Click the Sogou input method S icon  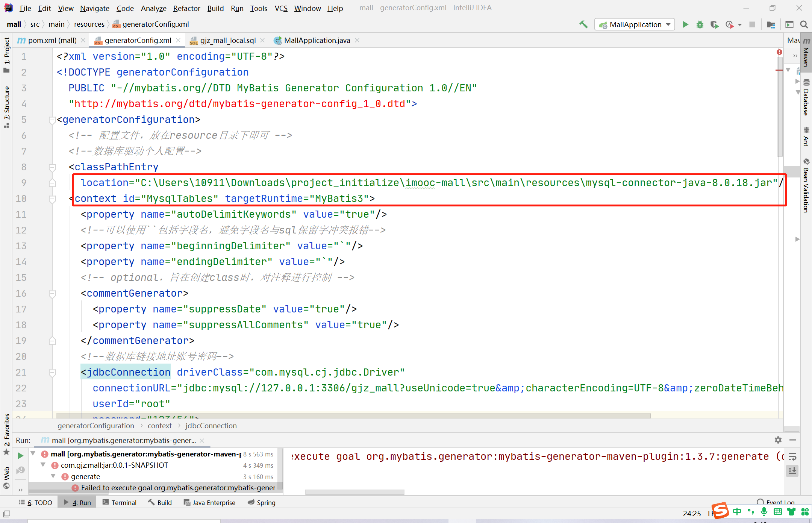point(721,511)
